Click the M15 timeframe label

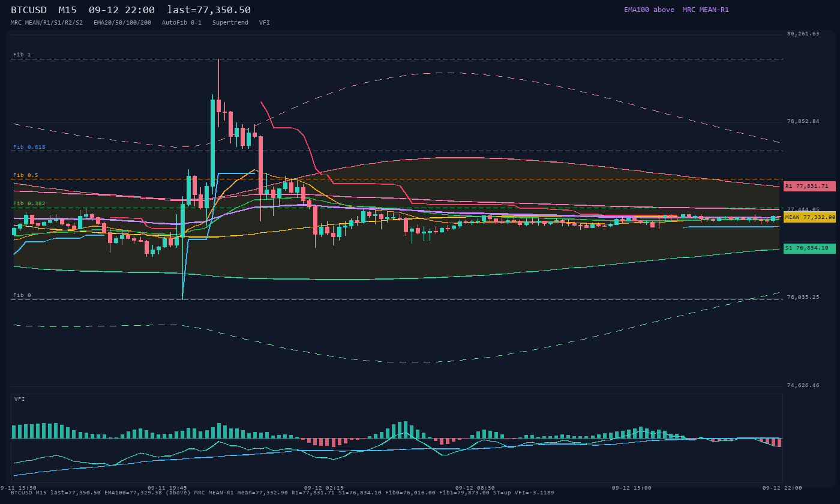pos(67,10)
